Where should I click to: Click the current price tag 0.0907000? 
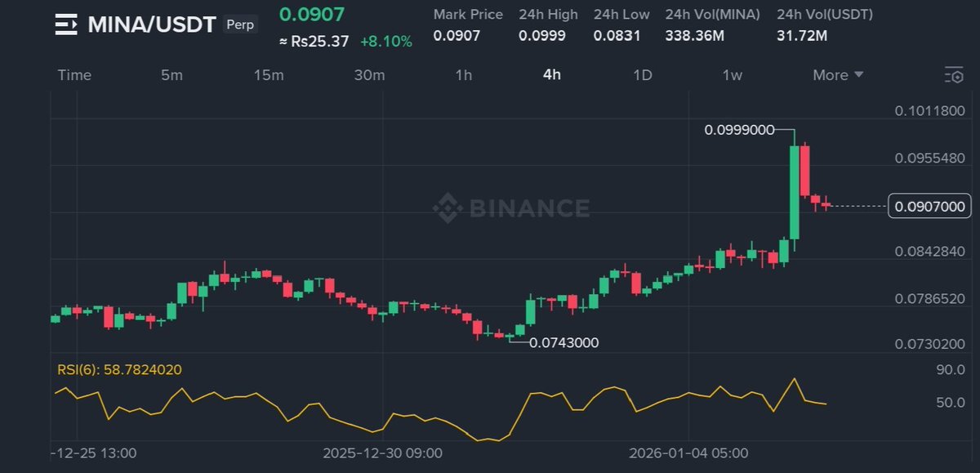(x=930, y=207)
